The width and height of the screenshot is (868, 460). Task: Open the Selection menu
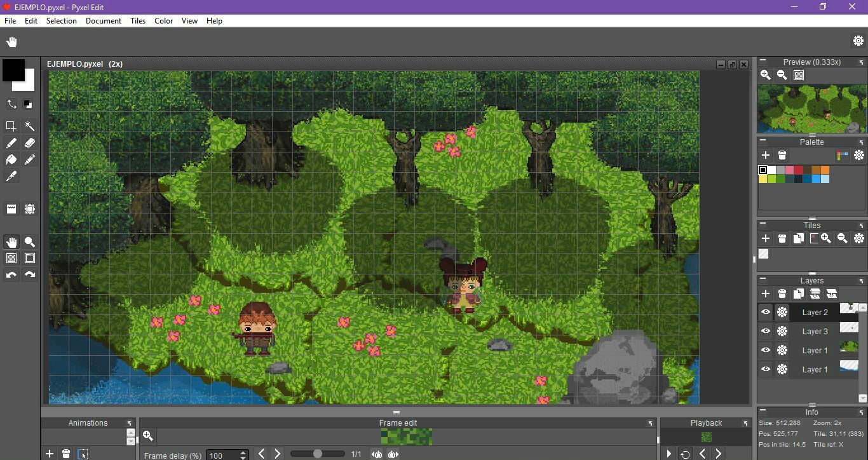click(x=61, y=21)
